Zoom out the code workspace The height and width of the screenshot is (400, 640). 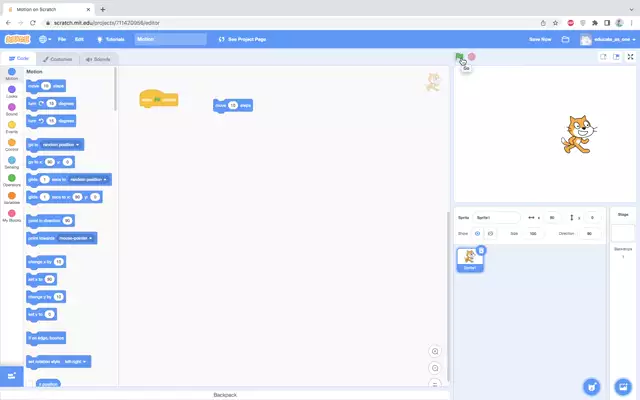point(435,368)
